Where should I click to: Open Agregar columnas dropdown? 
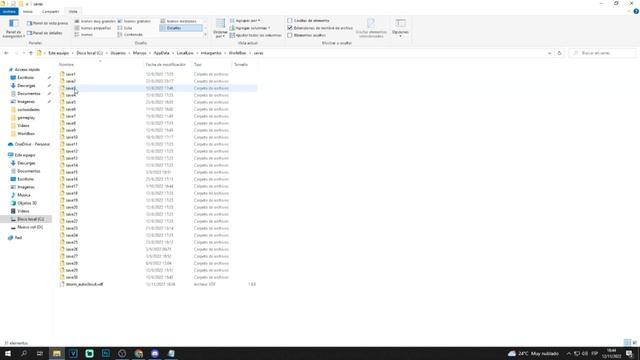[250, 28]
